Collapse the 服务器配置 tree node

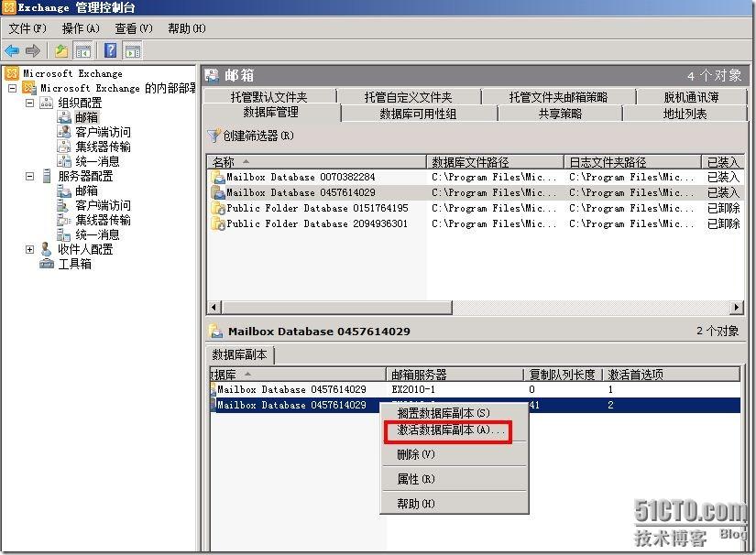click(x=30, y=177)
